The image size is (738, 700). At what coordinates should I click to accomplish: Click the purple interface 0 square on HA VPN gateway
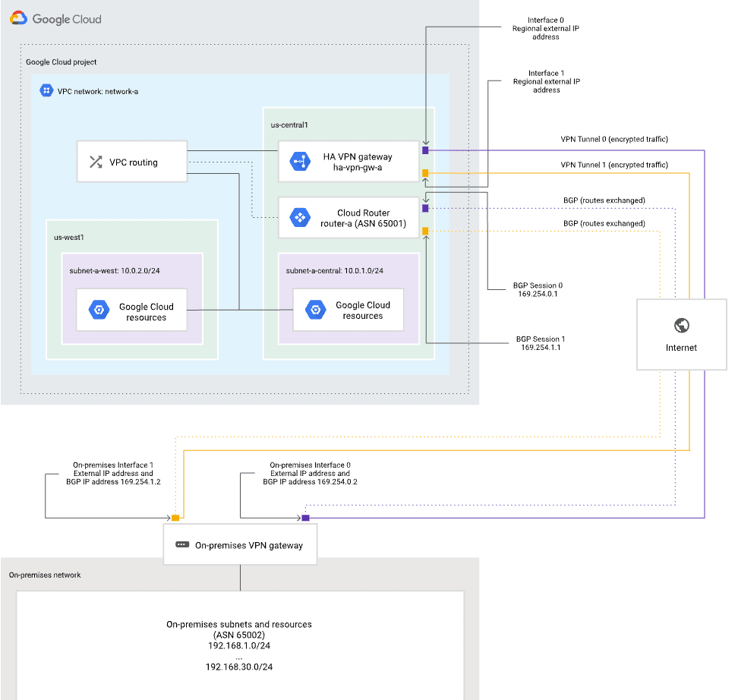coord(425,150)
